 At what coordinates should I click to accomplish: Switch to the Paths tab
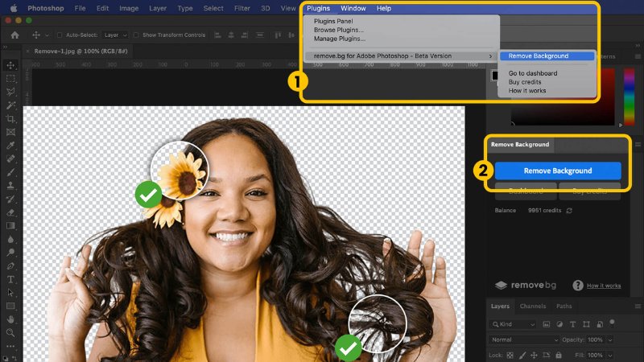point(564,306)
